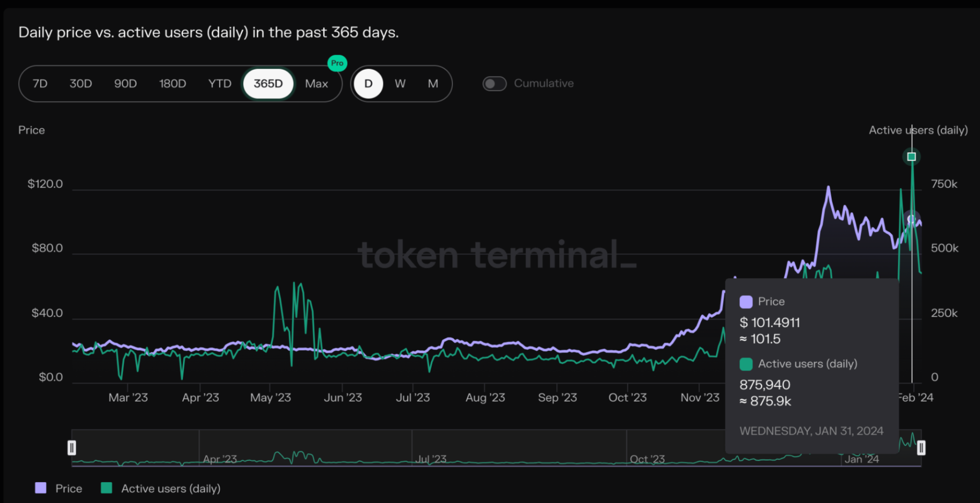The width and height of the screenshot is (980, 503).
Task: Click the WEDNESDAY, JAN 31, 2024 date
Action: (812, 431)
